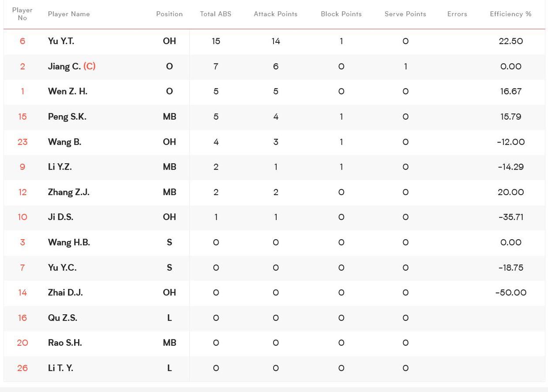Select Wang B. player entry
The height and width of the screenshot is (392, 548).
(274, 142)
